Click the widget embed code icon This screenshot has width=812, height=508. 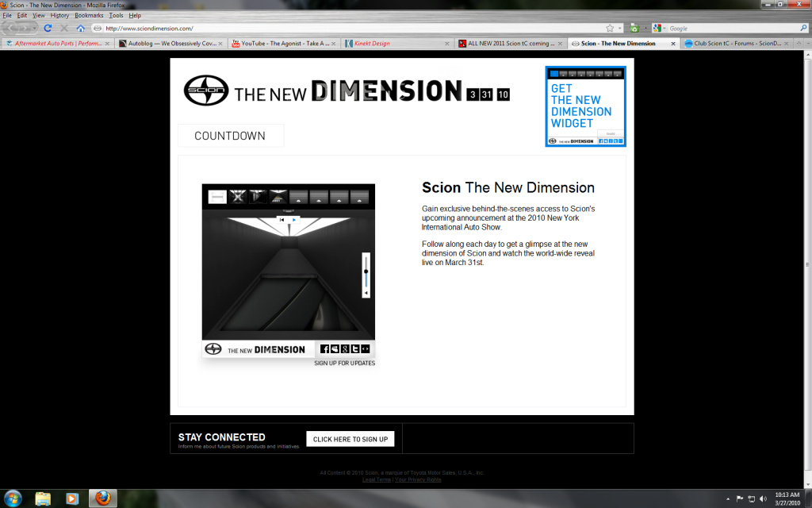pos(365,349)
